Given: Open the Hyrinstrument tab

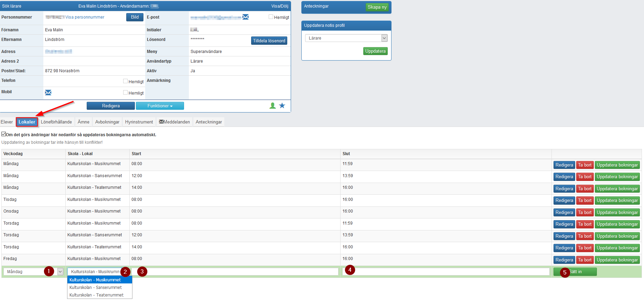Looking at the screenshot, I should click(139, 122).
